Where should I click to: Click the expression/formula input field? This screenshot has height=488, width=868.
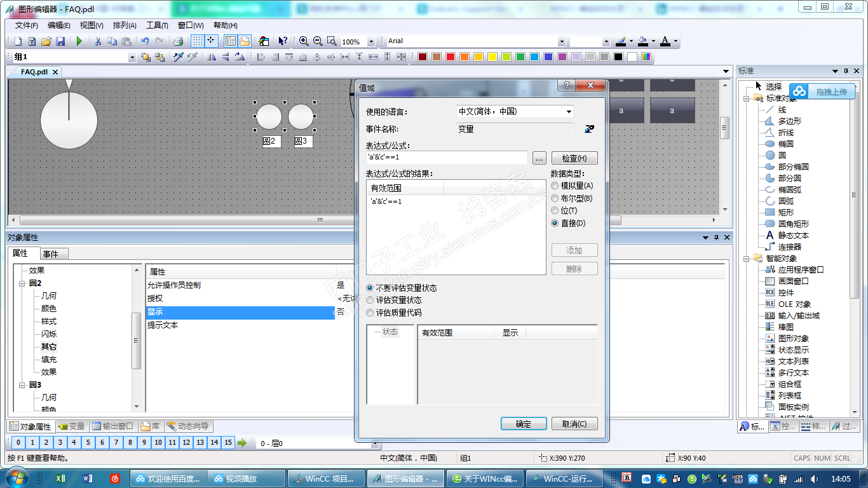point(447,158)
